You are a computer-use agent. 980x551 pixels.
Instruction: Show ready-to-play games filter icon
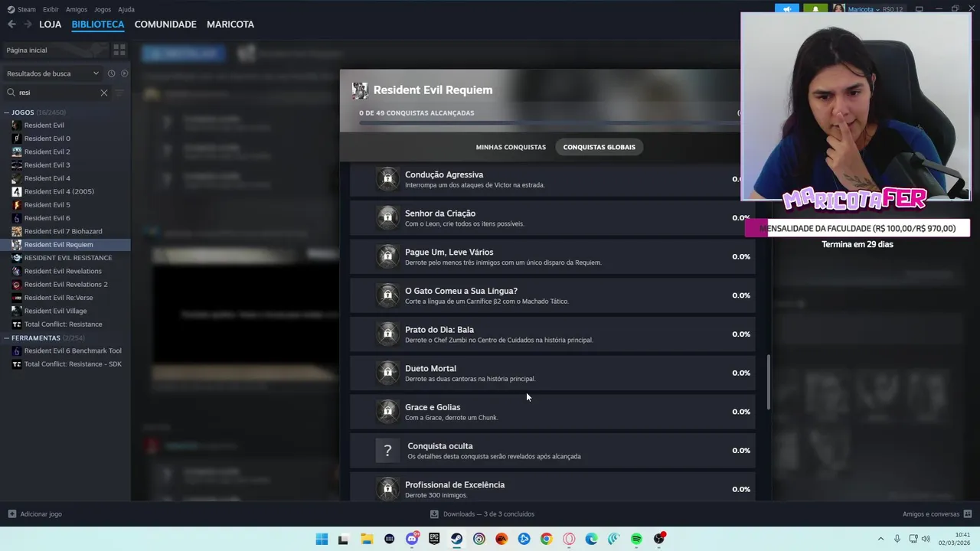pyautogui.click(x=124, y=73)
